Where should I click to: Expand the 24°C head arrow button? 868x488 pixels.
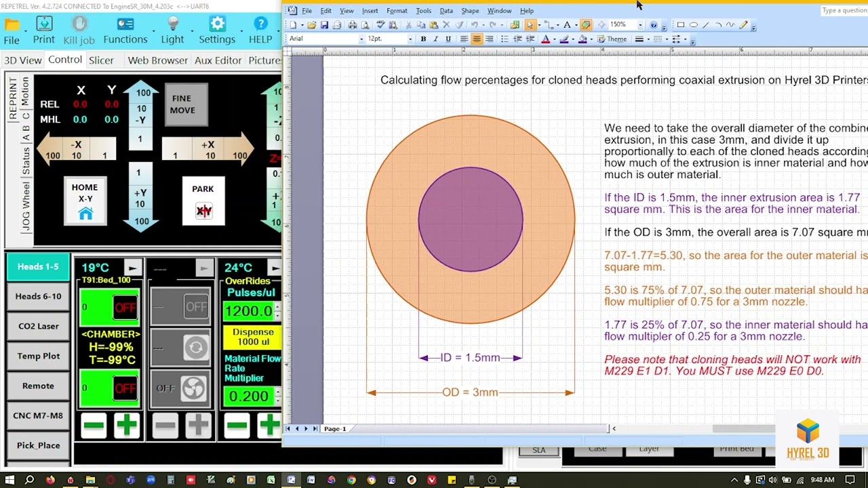point(274,268)
